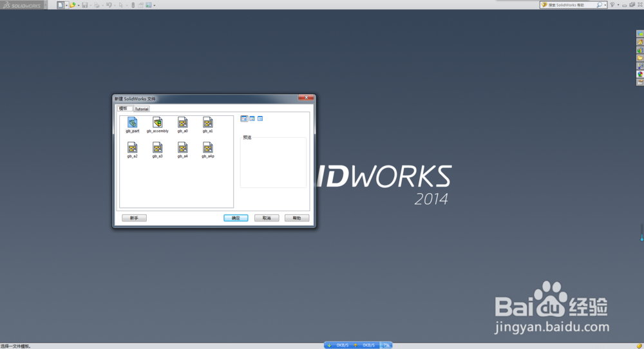Image resolution: width=644 pixels, height=349 pixels.
Task: Click the Options checklist icon
Action: tap(149, 5)
